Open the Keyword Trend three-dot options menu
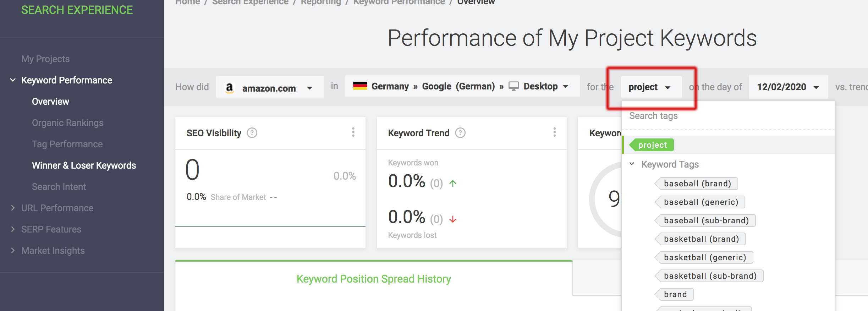Viewport: 868px width, 311px height. point(554,132)
